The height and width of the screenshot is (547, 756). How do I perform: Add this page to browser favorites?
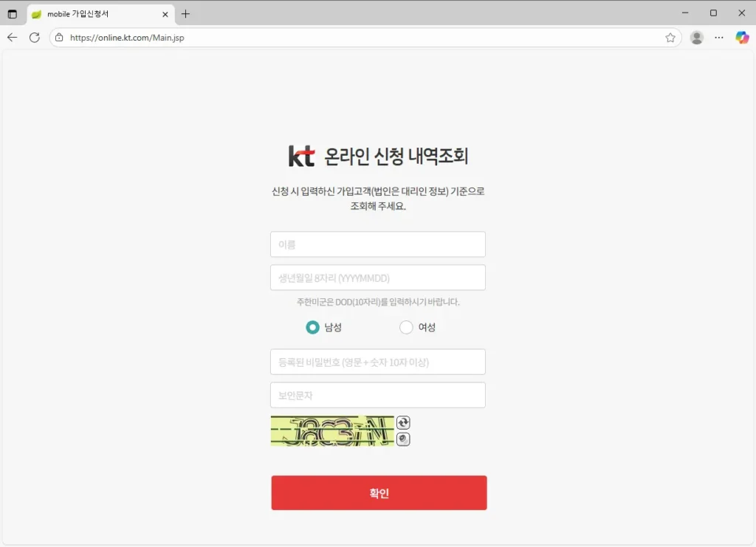pos(670,38)
